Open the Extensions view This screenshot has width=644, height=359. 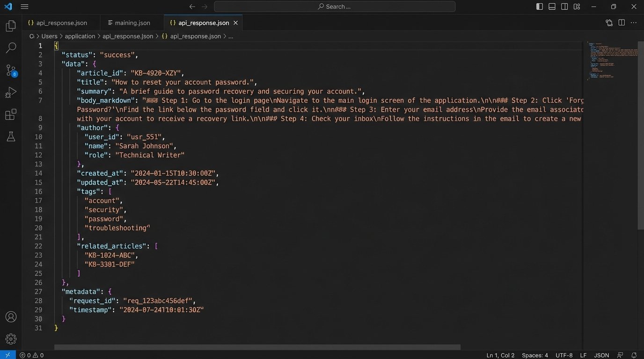click(x=10, y=114)
